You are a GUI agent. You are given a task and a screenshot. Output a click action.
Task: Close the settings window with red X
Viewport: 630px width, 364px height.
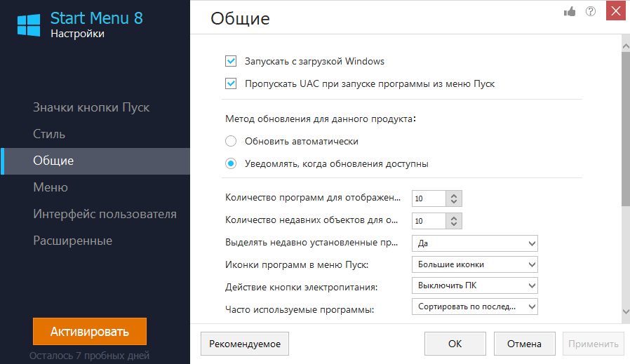tap(615, 11)
